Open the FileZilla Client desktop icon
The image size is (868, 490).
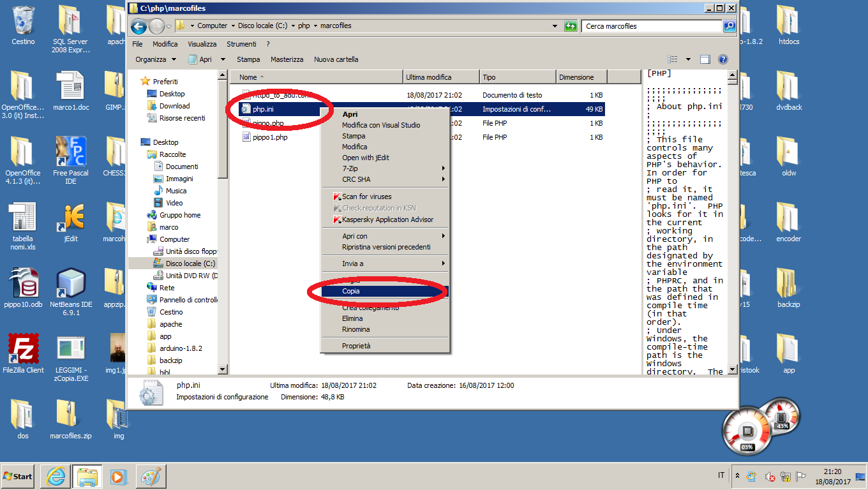tap(23, 349)
